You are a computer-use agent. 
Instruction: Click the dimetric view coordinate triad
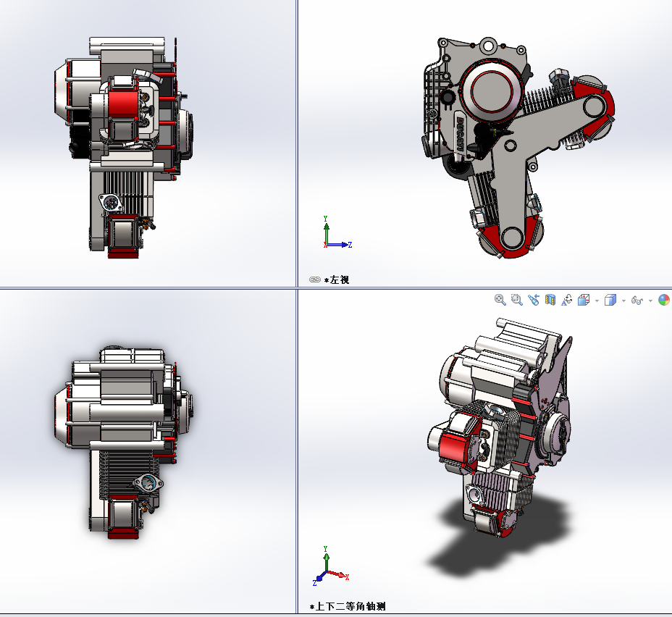pos(330,566)
